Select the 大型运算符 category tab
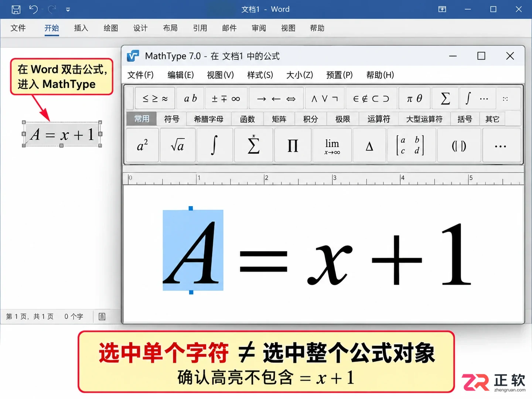Image resolution: width=532 pixels, height=399 pixels. tap(424, 119)
